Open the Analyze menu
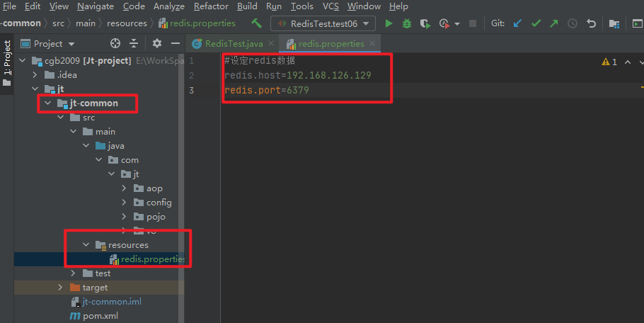This screenshot has width=644, height=323. [169, 6]
